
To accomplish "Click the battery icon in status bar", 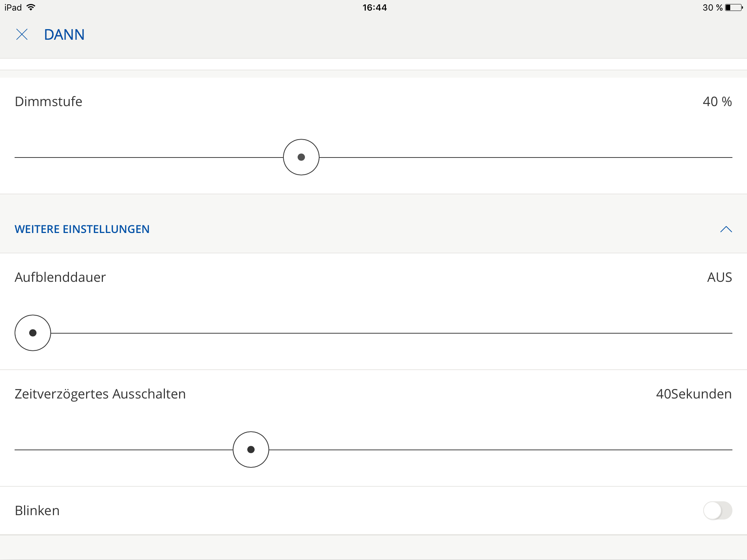I will click(734, 7).
